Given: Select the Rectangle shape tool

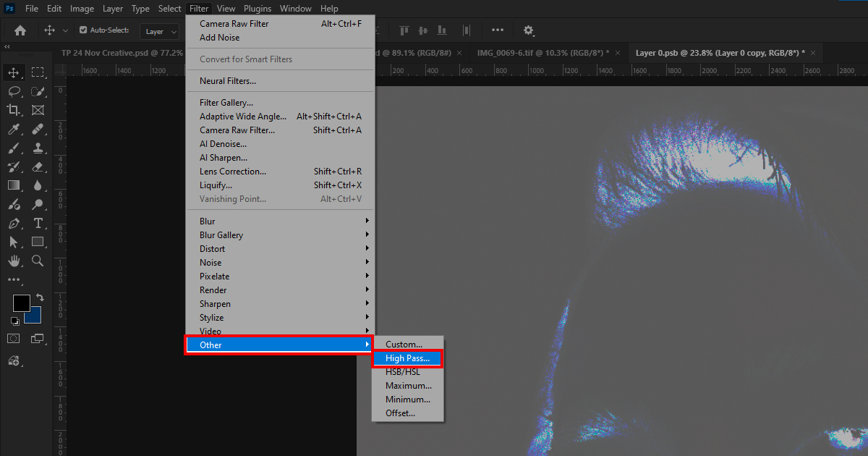Looking at the screenshot, I should tap(38, 242).
